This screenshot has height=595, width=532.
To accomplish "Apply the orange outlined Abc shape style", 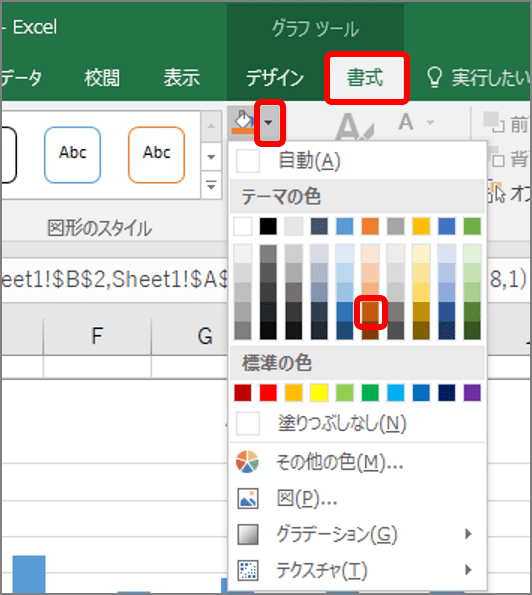I will [156, 155].
